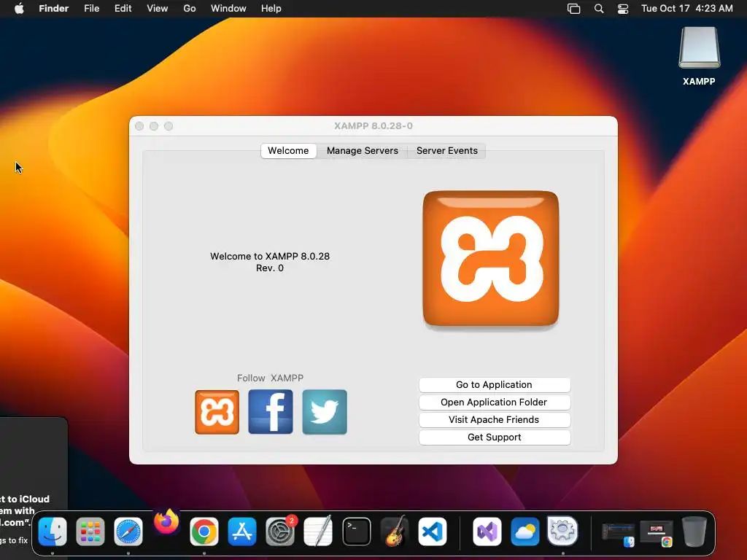This screenshot has height=560, width=747.
Task: Click the XAMPP follow icon
Action: pos(217,412)
